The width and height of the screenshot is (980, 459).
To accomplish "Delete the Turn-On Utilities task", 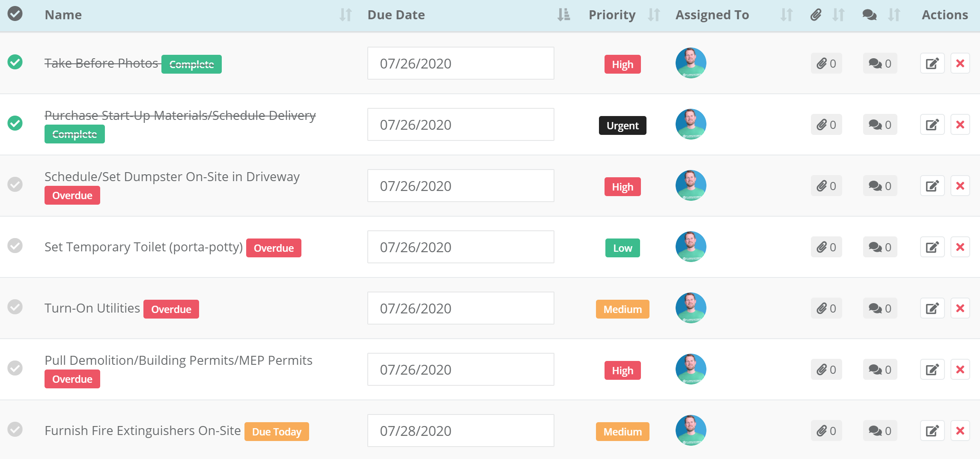I will click(x=960, y=308).
